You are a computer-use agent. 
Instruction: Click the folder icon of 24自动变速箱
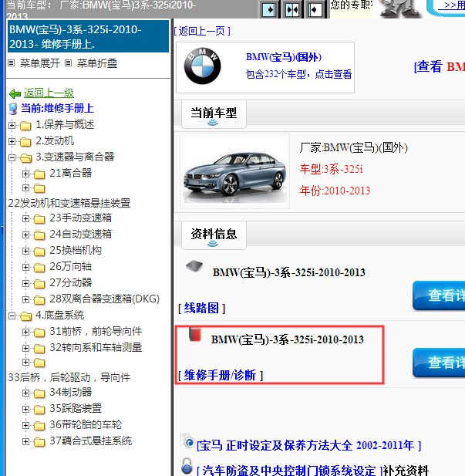pyautogui.click(x=39, y=235)
